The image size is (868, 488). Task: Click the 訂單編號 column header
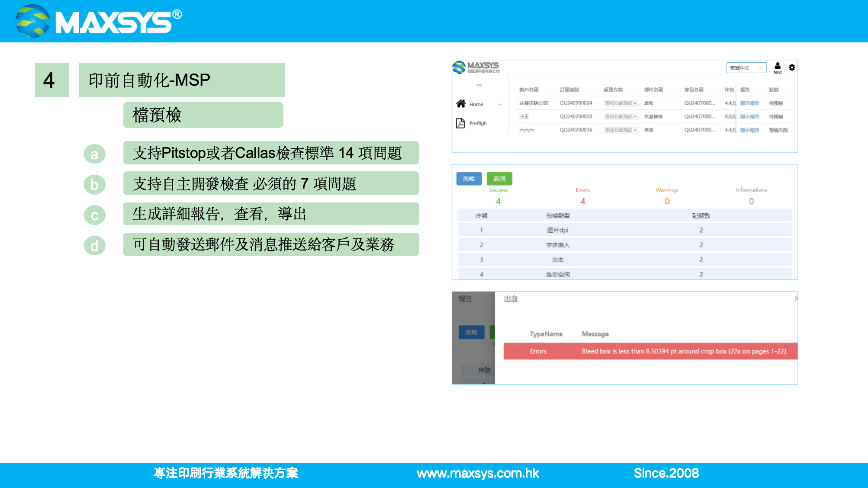pyautogui.click(x=569, y=90)
